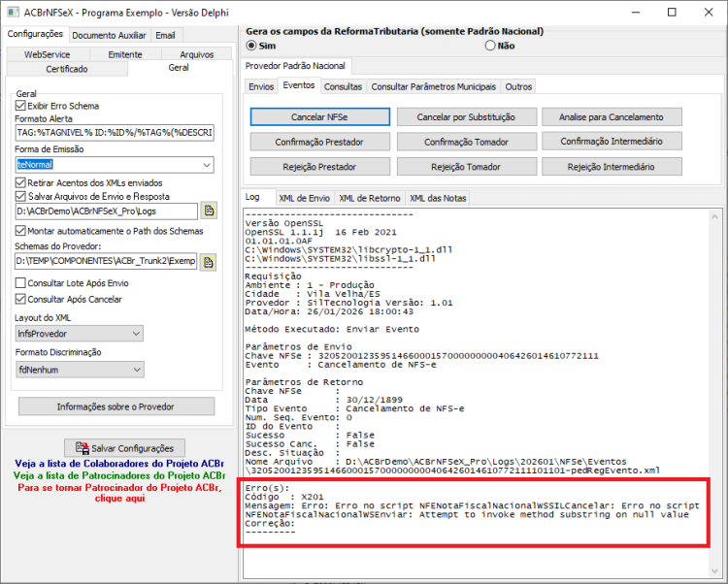The width and height of the screenshot is (728, 584).
Task: Open Certificado settings tab
Action: pyautogui.click(x=67, y=69)
